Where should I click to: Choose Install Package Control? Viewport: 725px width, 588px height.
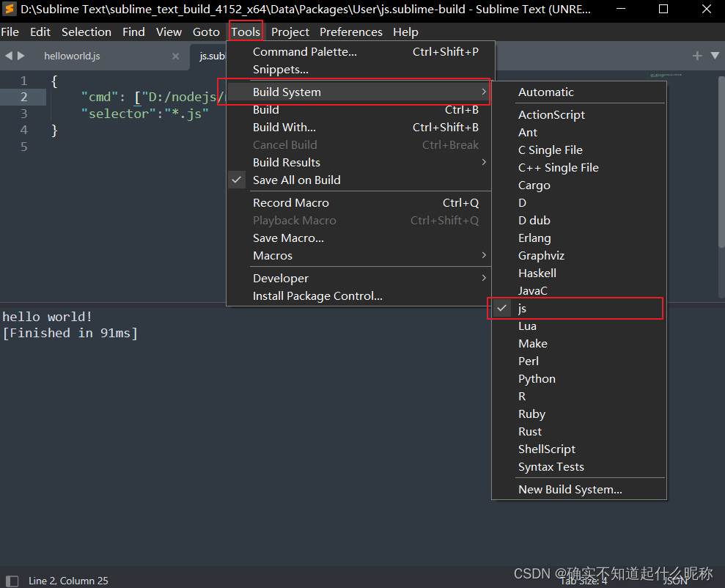tap(361, 296)
